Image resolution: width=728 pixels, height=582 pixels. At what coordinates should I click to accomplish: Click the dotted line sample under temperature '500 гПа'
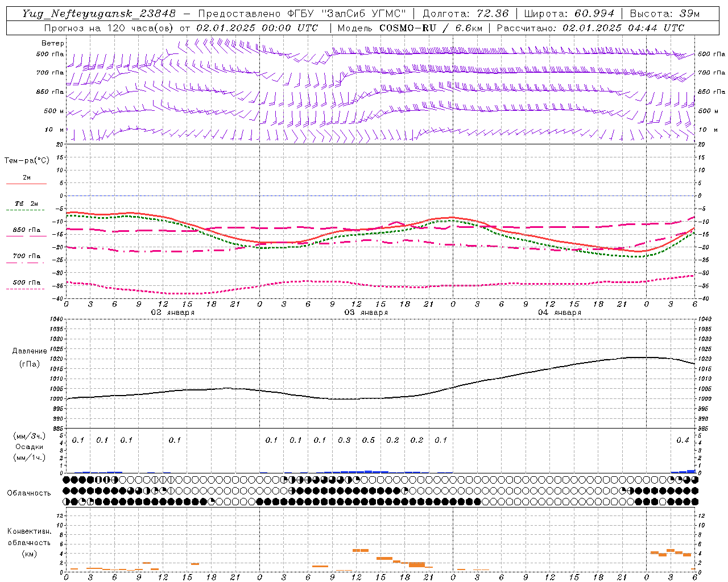click(x=26, y=289)
